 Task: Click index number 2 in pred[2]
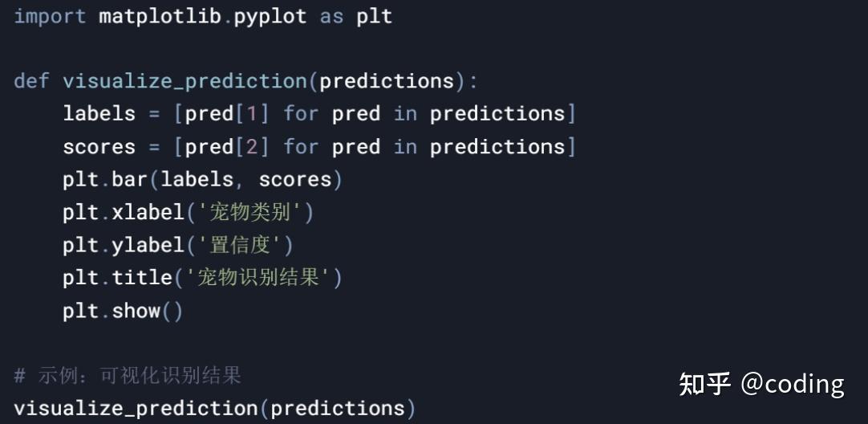pyautogui.click(x=253, y=147)
